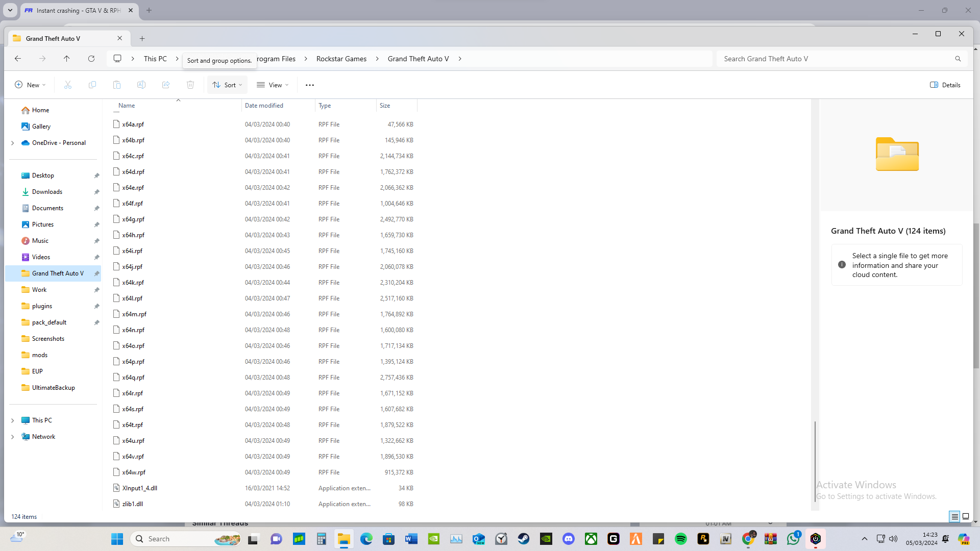980x551 pixels.
Task: Switch to large thumbnails view in status bar
Action: pos(966,516)
